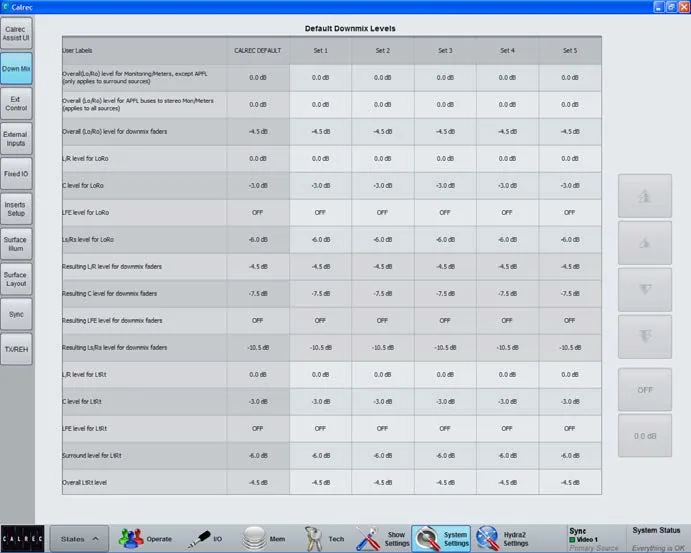Open the Surface Layout tab
691x553 pixels.
pos(16,279)
